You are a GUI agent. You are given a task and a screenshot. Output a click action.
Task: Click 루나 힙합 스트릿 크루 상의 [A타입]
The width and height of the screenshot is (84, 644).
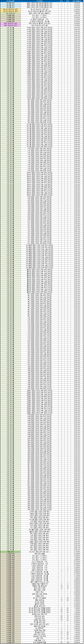coord(40,294)
